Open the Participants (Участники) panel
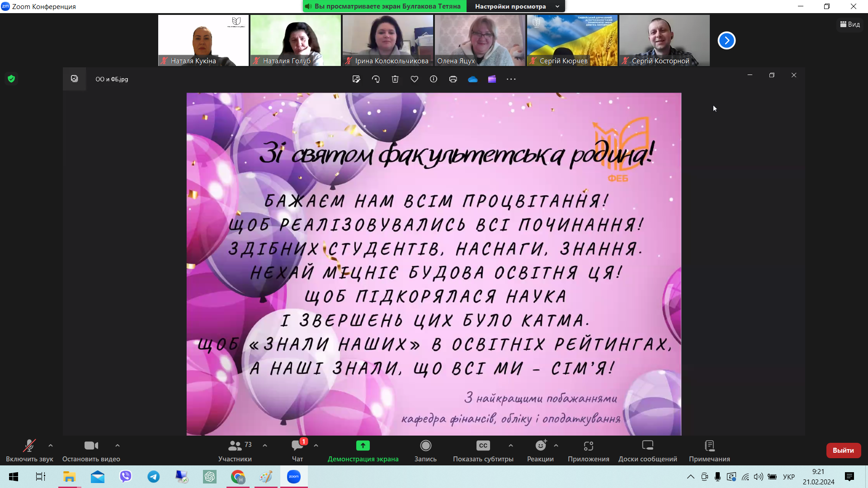This screenshot has height=488, width=868. tap(235, 446)
